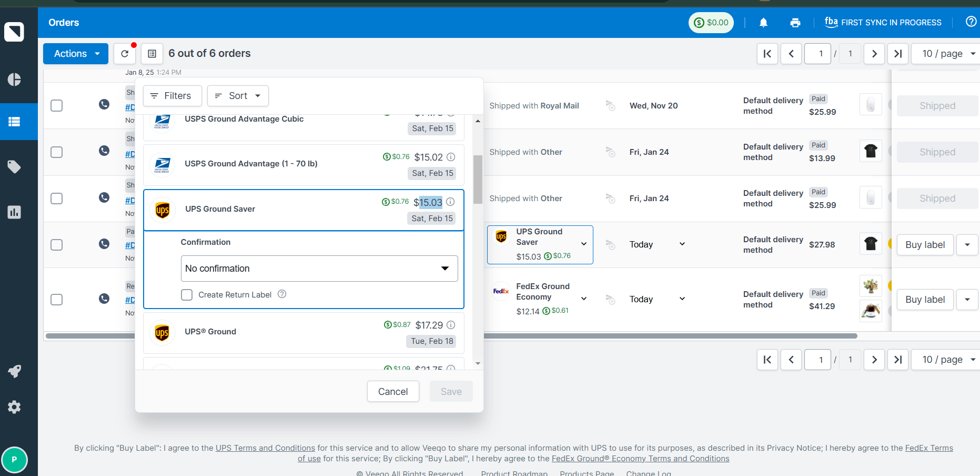980x476 pixels.
Task: Go to first page in top pagination
Action: (767, 54)
